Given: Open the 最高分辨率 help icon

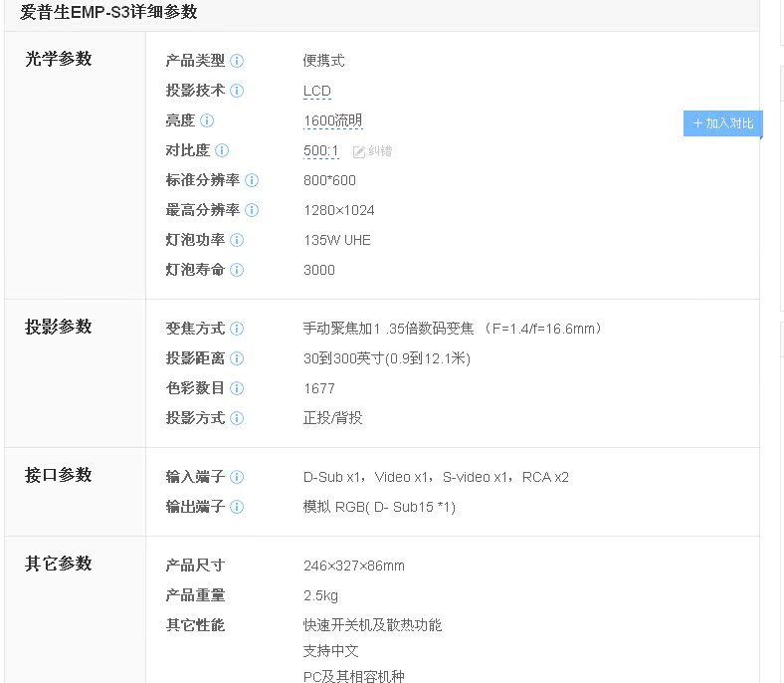Looking at the screenshot, I should coord(252,210).
